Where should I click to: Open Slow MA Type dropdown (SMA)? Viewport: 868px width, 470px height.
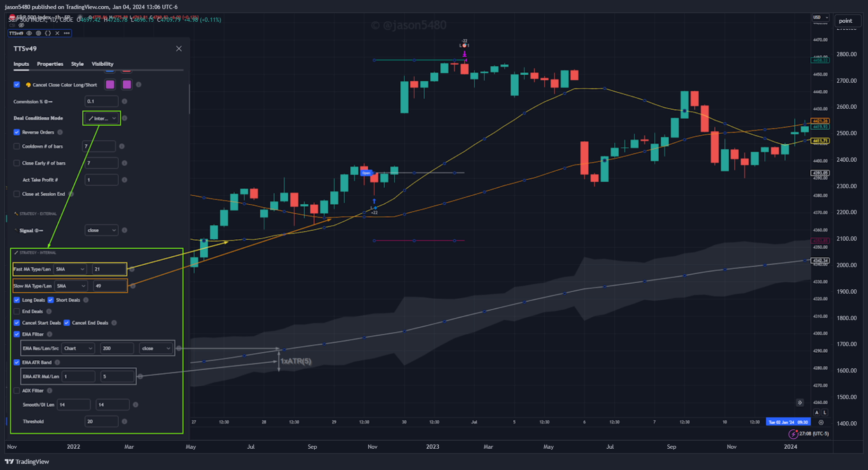(71, 286)
